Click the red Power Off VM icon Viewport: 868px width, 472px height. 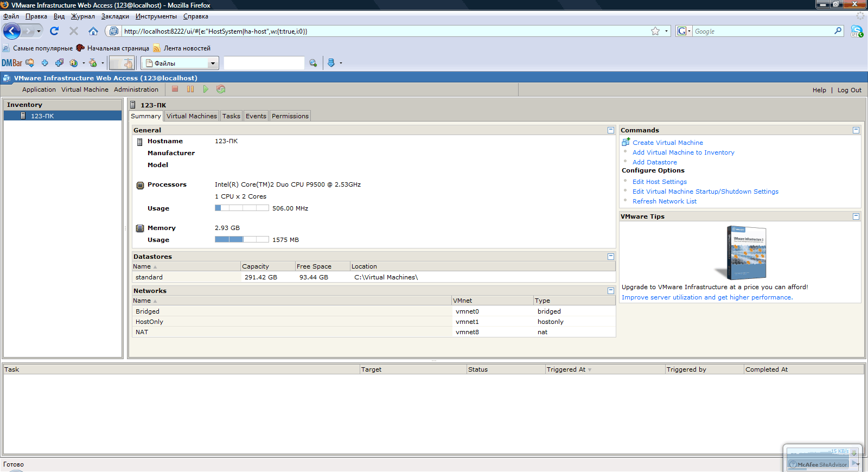coord(175,89)
